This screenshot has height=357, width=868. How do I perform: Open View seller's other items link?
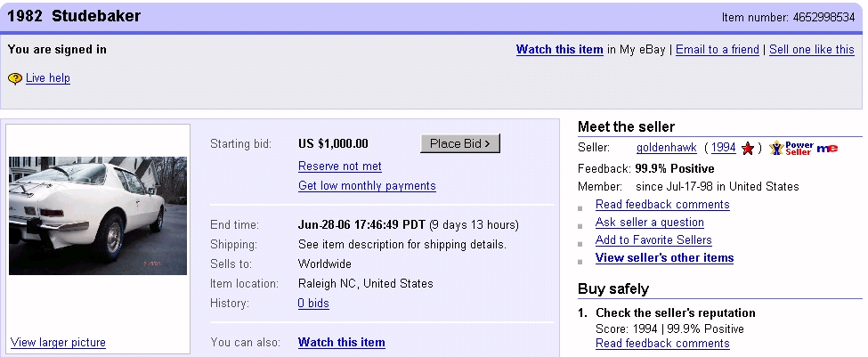point(664,258)
